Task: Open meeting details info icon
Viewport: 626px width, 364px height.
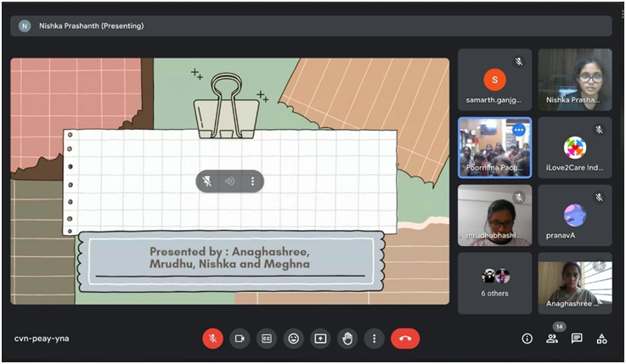Action: pos(527,339)
